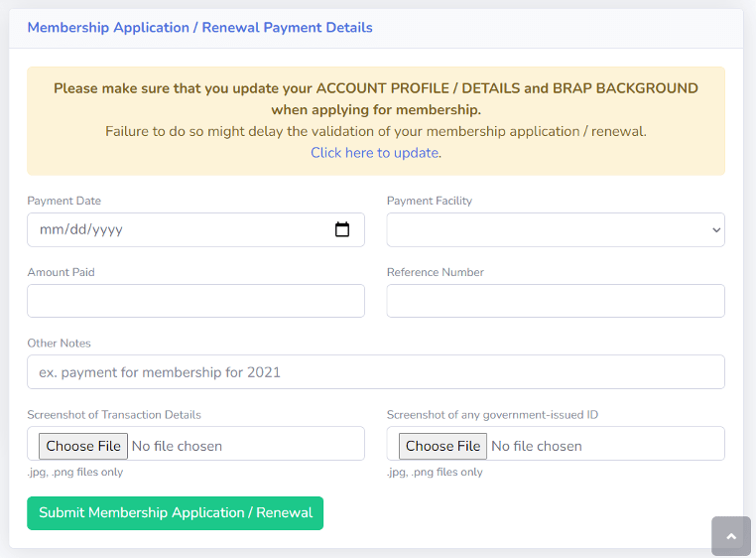This screenshot has height=558, width=756.
Task: Choose File for Screenshot of Transaction Details
Action: (x=83, y=446)
